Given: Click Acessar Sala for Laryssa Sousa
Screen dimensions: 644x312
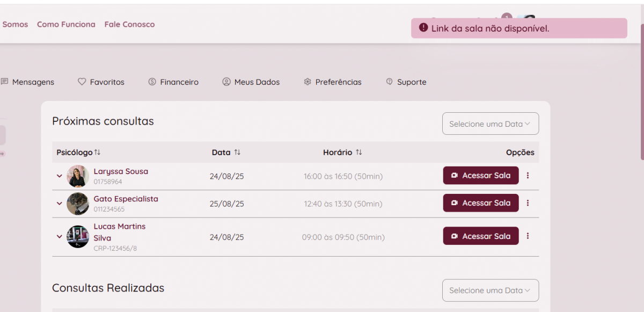Looking at the screenshot, I should [x=480, y=176].
